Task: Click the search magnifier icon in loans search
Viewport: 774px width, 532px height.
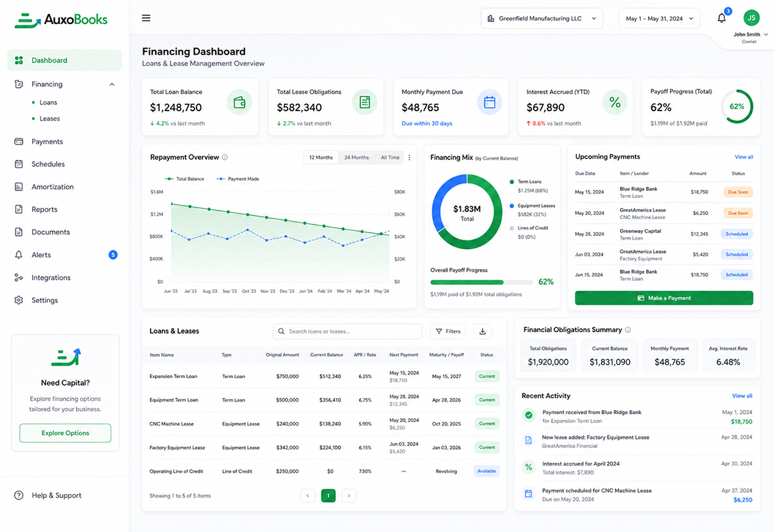Action: pos(281,332)
